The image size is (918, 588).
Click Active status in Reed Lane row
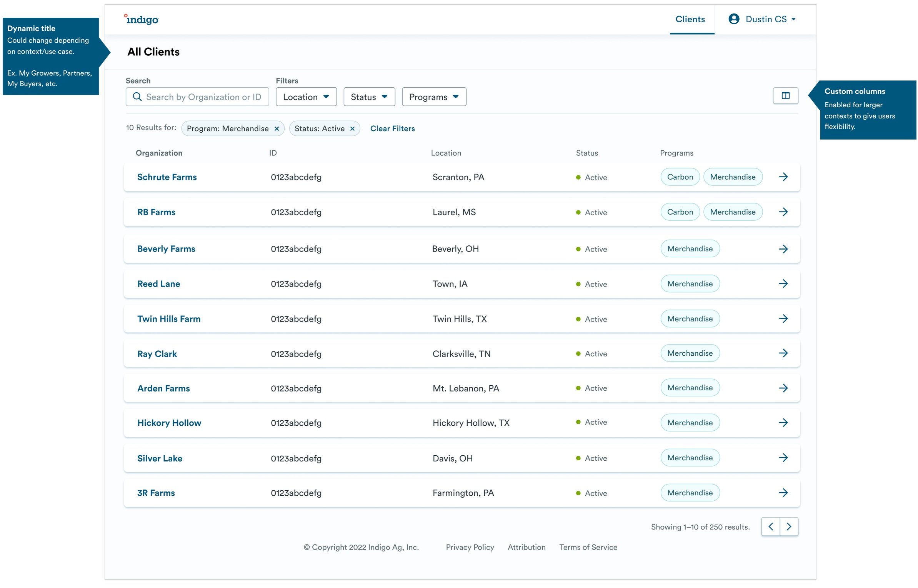coord(591,284)
